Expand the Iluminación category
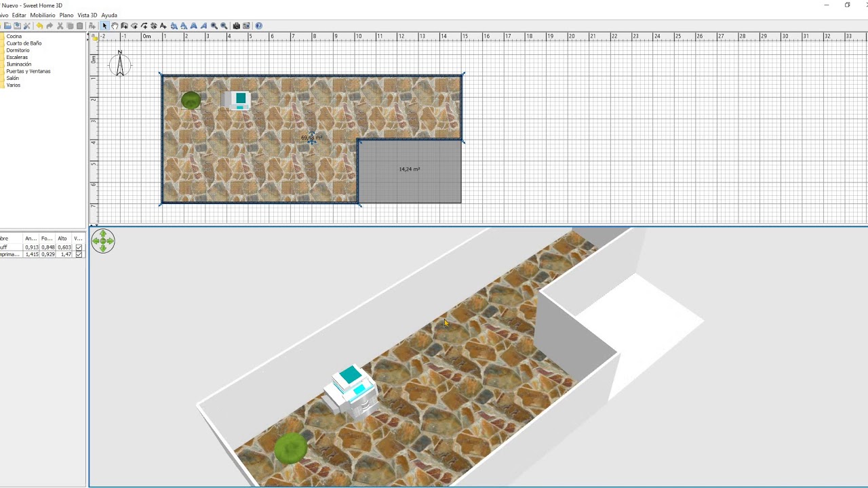Image resolution: width=868 pixels, height=488 pixels. pyautogui.click(x=18, y=64)
